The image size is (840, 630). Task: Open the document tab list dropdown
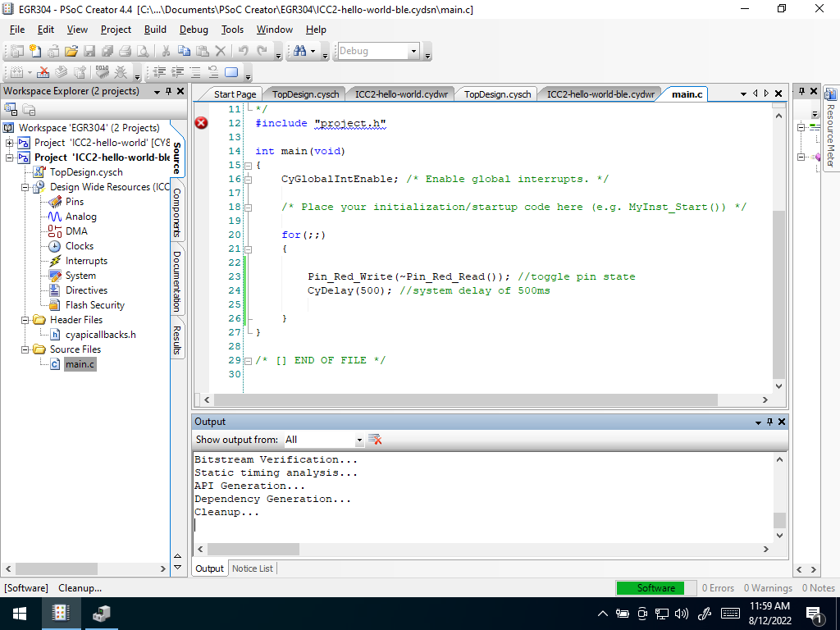pyautogui.click(x=743, y=94)
